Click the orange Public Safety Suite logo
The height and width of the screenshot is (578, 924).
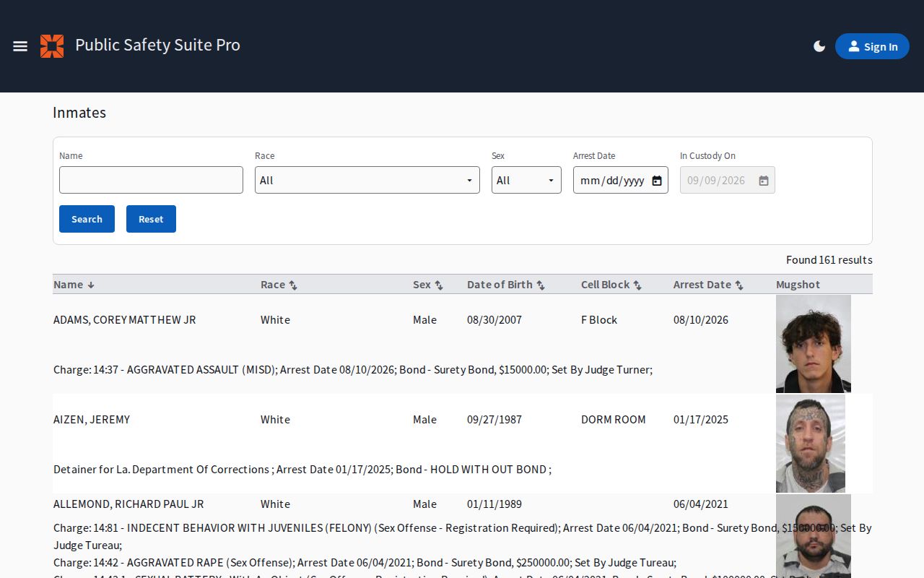click(x=52, y=46)
